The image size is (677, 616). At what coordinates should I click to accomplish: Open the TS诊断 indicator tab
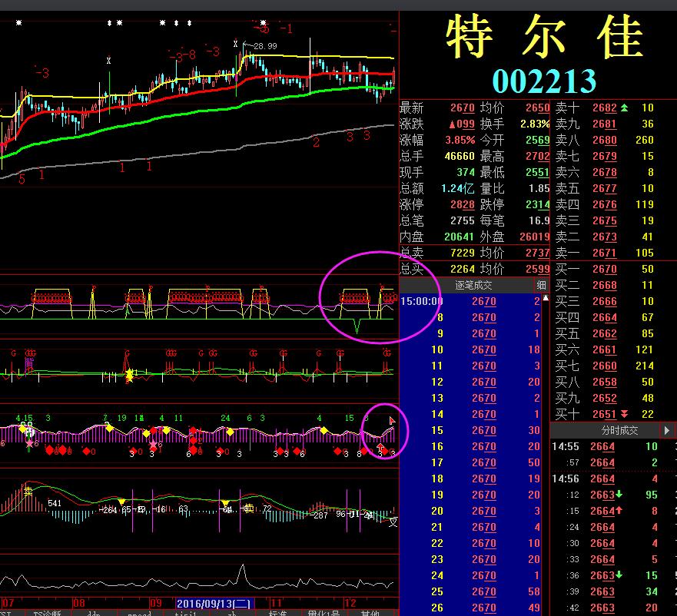tap(47, 613)
